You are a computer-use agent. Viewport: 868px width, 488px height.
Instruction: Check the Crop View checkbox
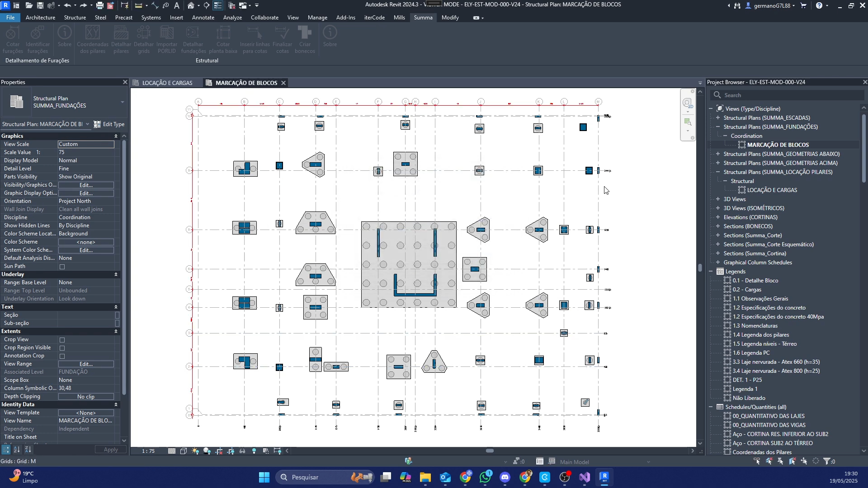coord(62,340)
